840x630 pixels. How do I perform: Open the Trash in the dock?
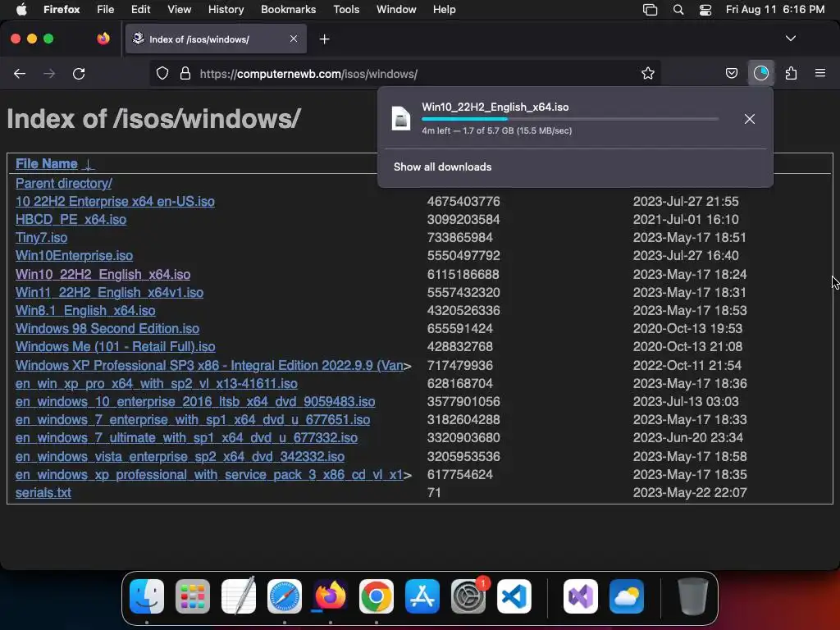(x=692, y=596)
